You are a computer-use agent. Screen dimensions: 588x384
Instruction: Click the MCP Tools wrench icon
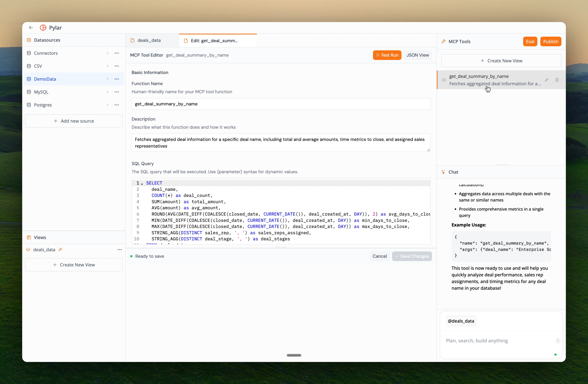coord(443,41)
